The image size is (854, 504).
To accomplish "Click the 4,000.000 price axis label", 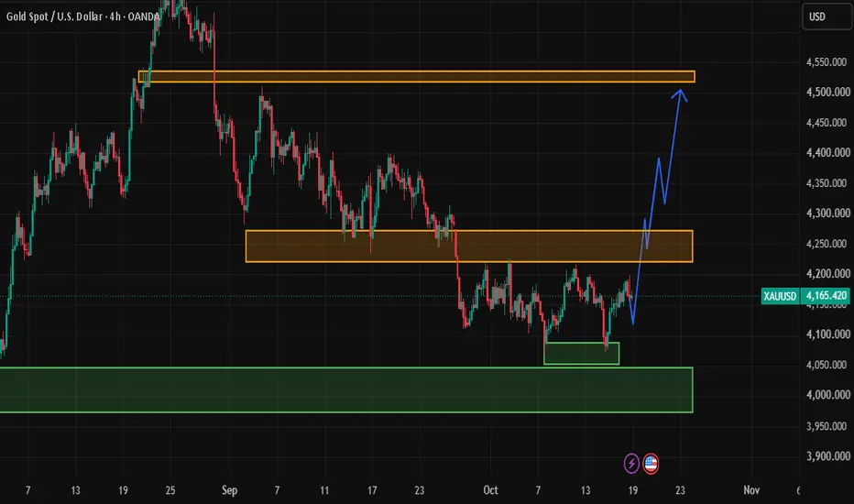I will point(827,395).
